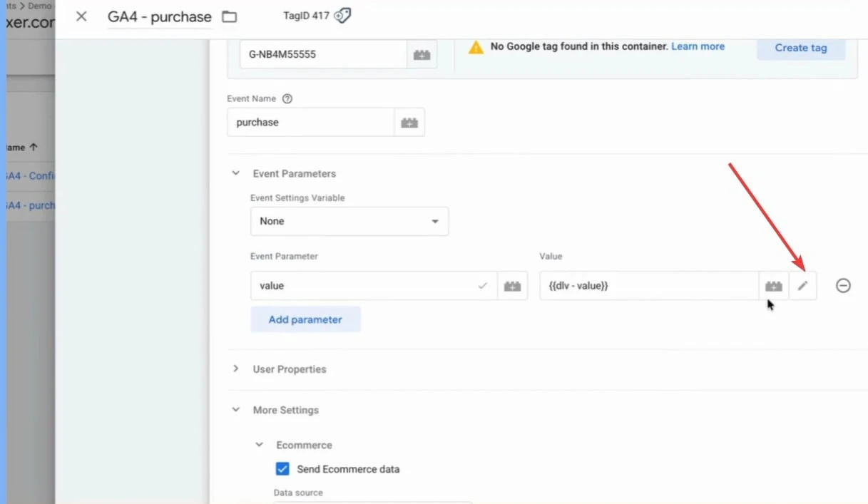Collapse the Event Parameters section
This screenshot has width=868, height=504.
click(x=235, y=174)
